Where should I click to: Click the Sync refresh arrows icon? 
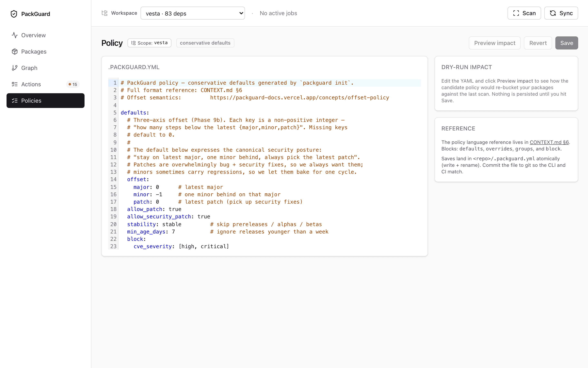click(553, 13)
